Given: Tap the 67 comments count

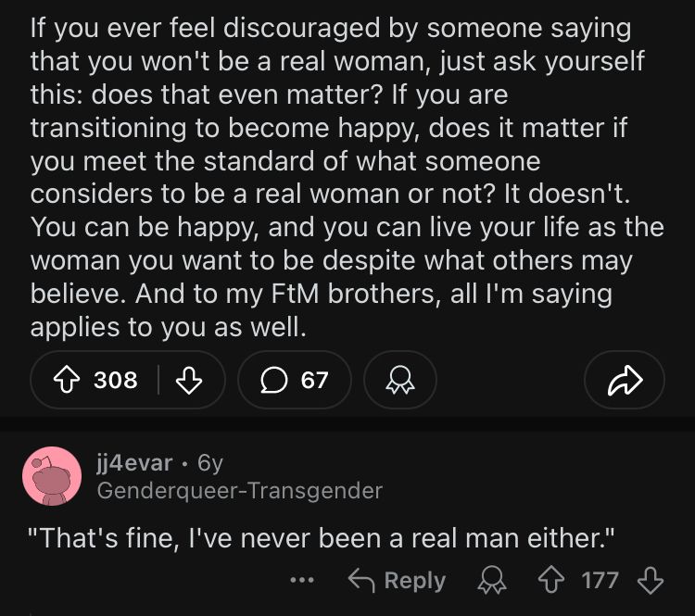Looking at the screenshot, I should coord(314,380).
